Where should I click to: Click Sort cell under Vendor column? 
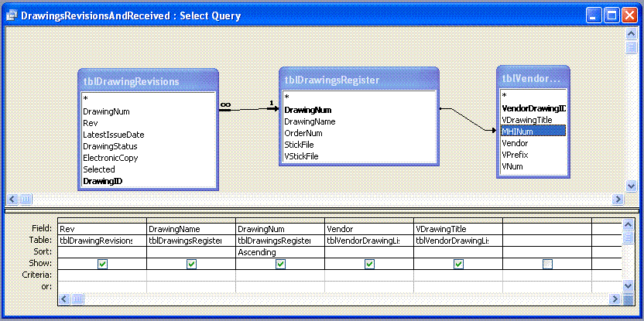click(x=369, y=252)
